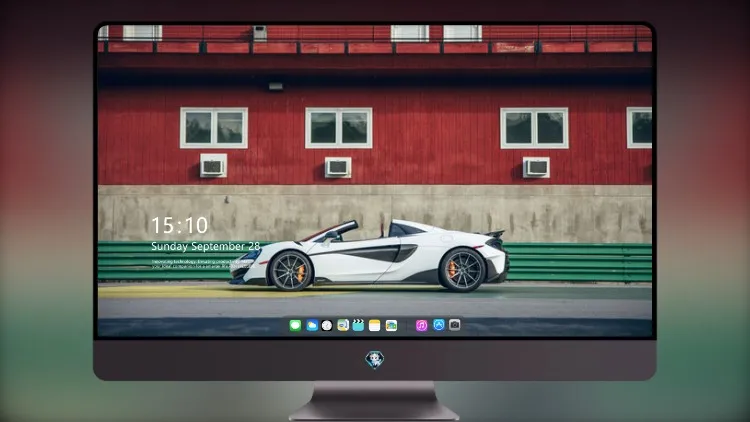Open the pink Music app in the dock
This screenshot has height=422, width=750.
(x=421, y=326)
